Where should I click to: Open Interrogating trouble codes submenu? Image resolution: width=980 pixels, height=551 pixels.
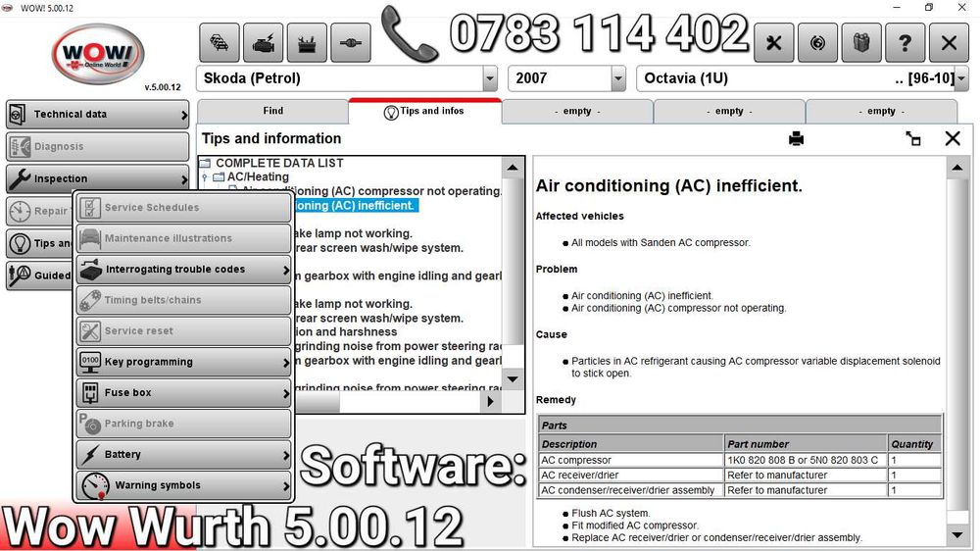184,270
